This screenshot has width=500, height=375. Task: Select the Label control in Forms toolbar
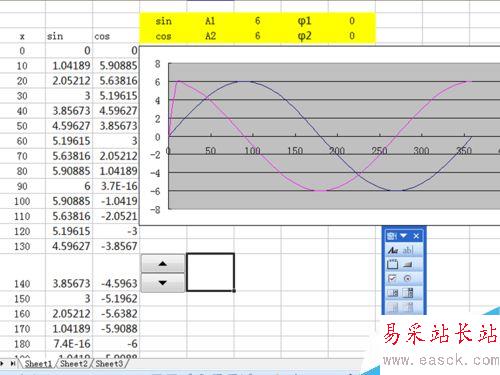click(393, 250)
